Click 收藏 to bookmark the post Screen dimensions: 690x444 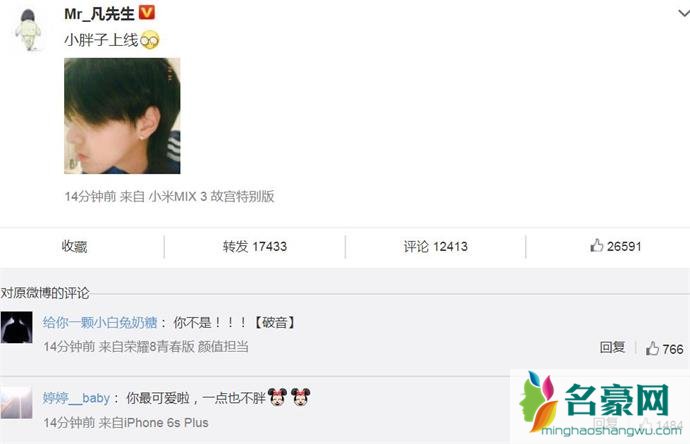[74, 246]
